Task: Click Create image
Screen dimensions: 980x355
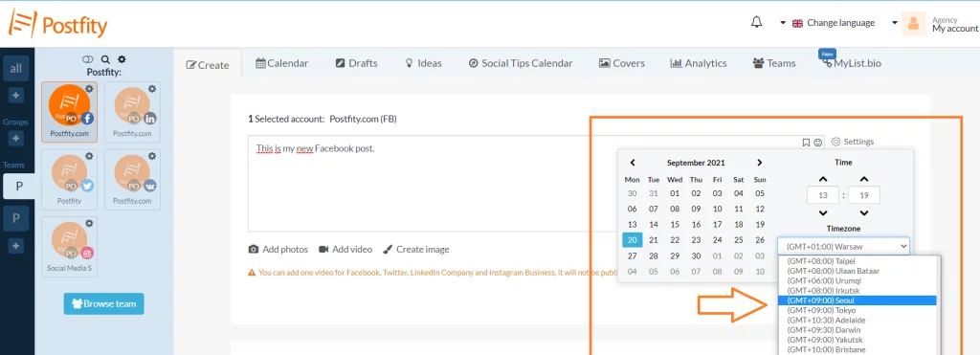Action: [416, 250]
